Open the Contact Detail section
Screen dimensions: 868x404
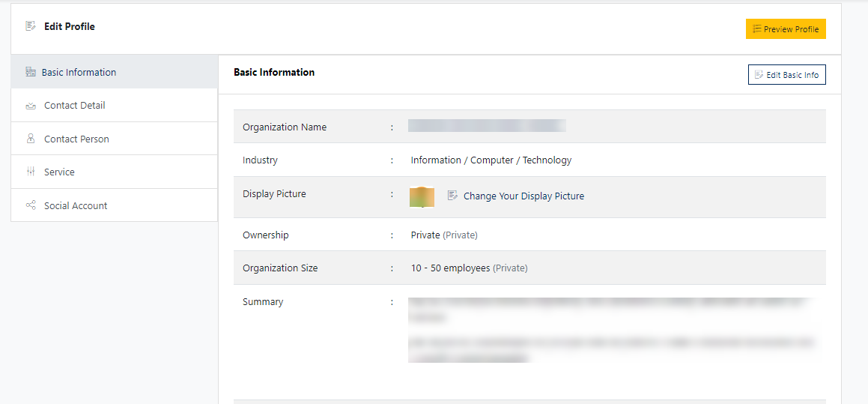click(74, 106)
